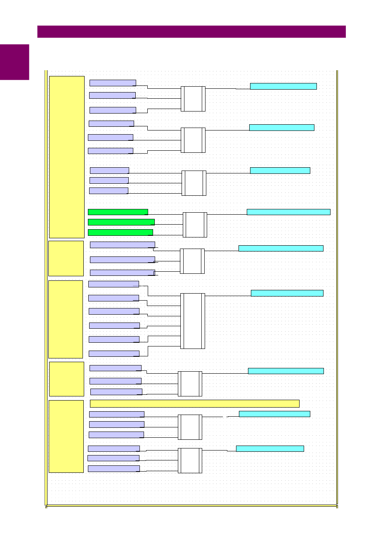Click the topmost logic gate block
392x555 pixels.
point(193,99)
